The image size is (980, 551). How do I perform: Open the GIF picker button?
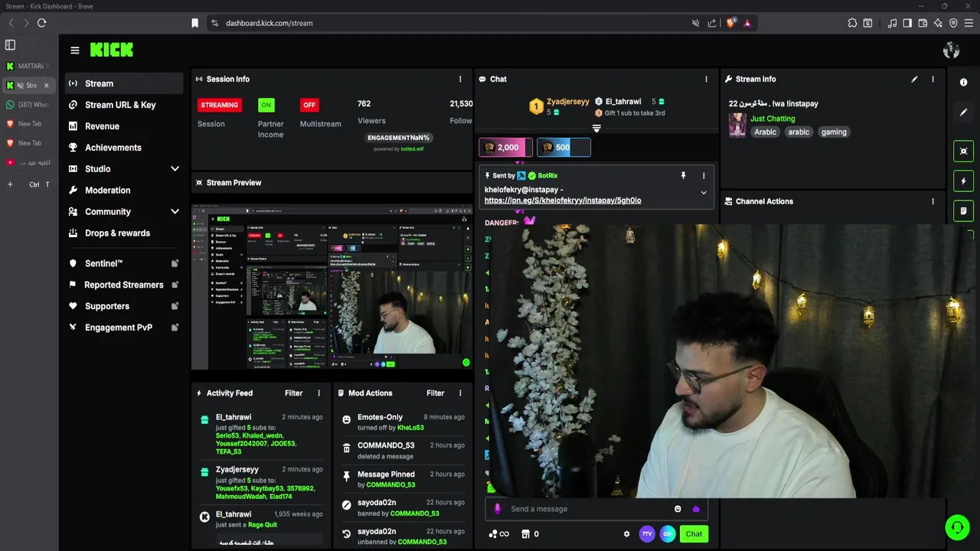[668, 534]
